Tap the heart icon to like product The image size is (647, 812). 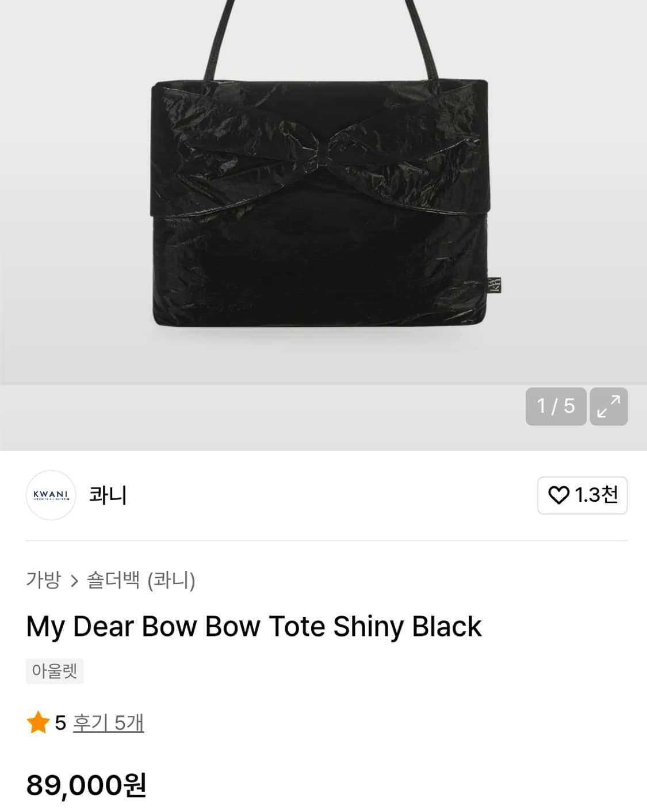[558, 495]
